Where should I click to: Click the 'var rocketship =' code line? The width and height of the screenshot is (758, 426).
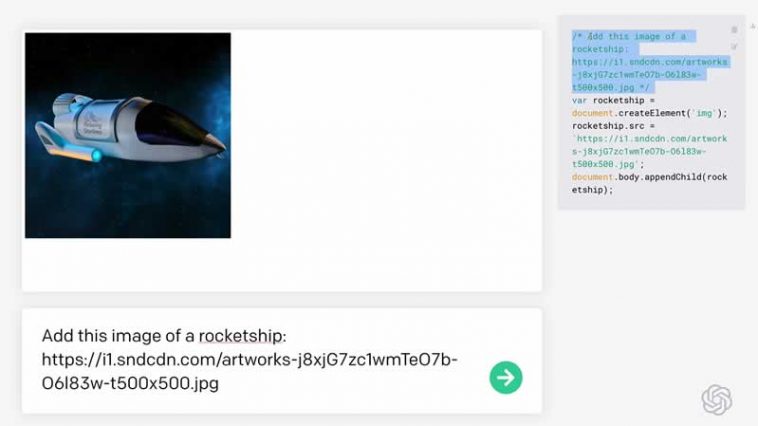click(x=613, y=101)
